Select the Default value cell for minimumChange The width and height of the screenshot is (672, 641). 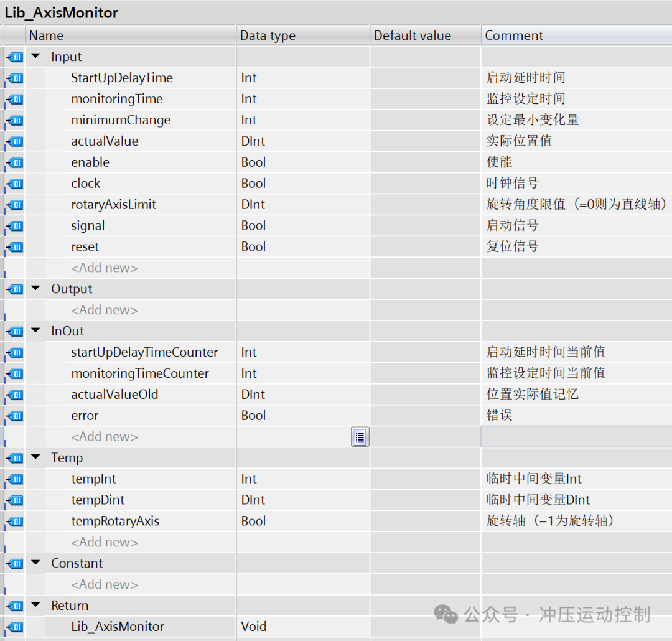[x=425, y=120]
